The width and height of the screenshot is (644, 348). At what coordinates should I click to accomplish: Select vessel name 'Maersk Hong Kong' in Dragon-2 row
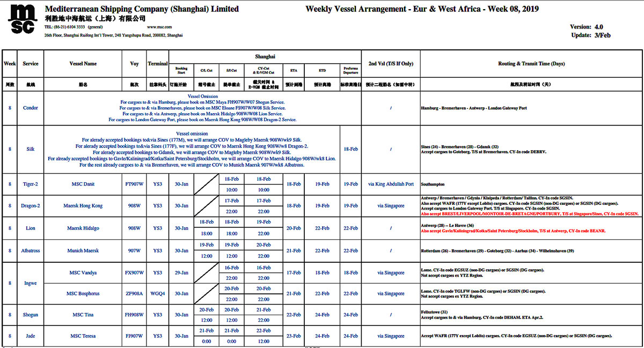(x=83, y=206)
